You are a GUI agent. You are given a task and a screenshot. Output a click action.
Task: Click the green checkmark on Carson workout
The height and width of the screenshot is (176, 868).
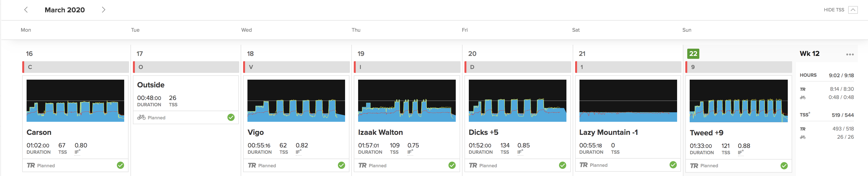tap(120, 165)
